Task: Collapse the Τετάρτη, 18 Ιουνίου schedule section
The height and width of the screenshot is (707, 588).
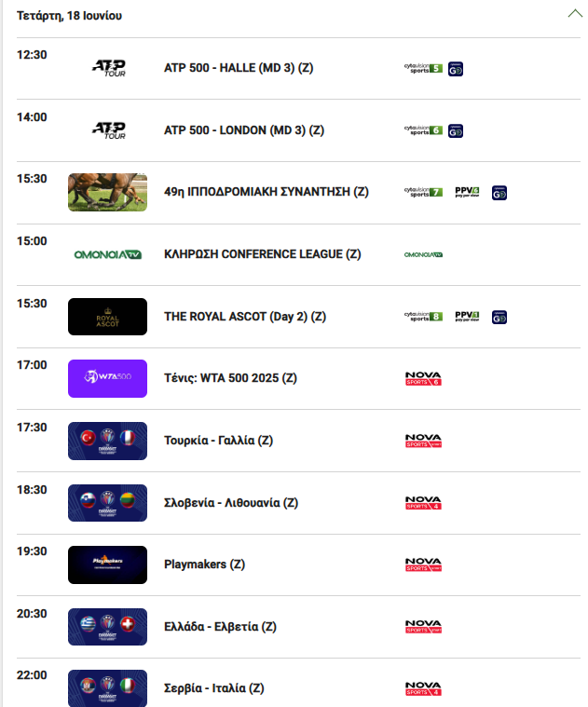Action: tap(575, 13)
